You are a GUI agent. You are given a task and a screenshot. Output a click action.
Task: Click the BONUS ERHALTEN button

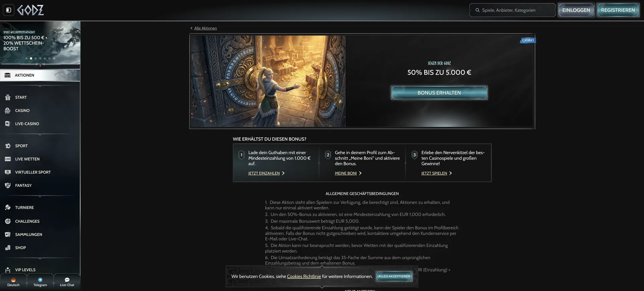(x=439, y=93)
